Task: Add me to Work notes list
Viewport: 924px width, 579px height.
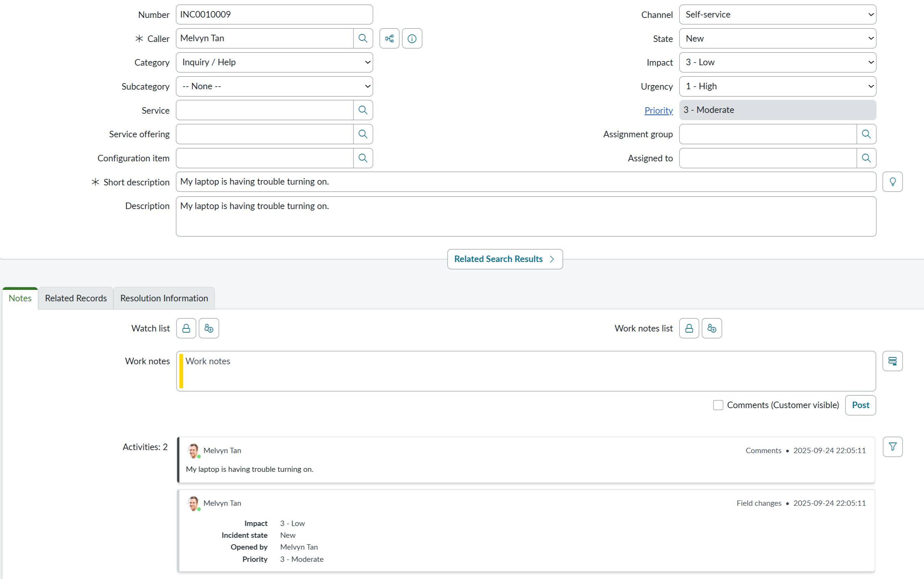Action: point(712,328)
